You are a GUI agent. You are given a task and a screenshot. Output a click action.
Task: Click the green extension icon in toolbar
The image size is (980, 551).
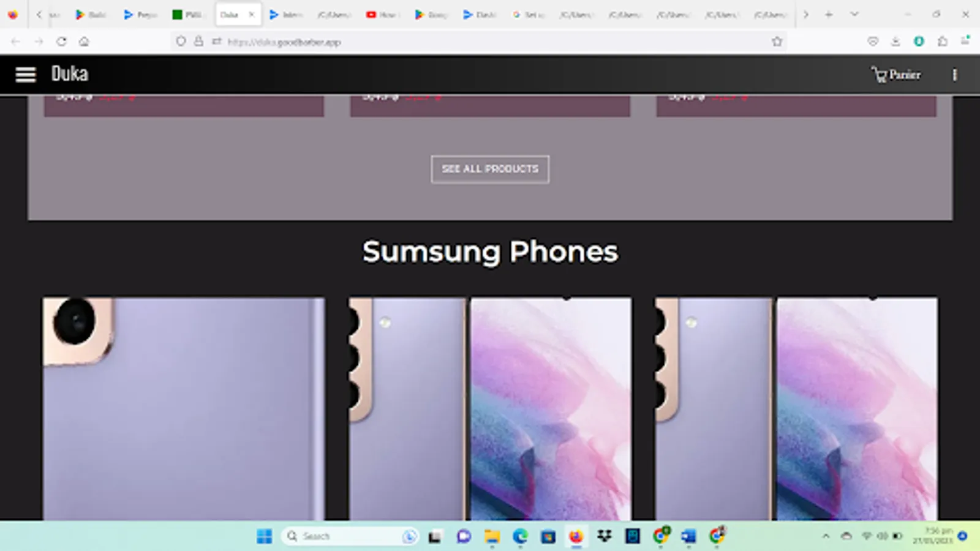pyautogui.click(x=919, y=42)
